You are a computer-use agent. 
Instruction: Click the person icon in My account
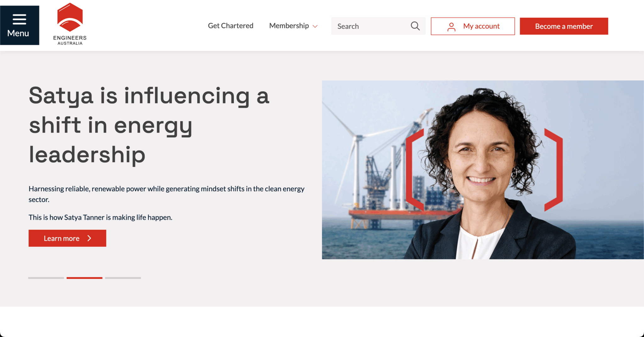(x=451, y=27)
